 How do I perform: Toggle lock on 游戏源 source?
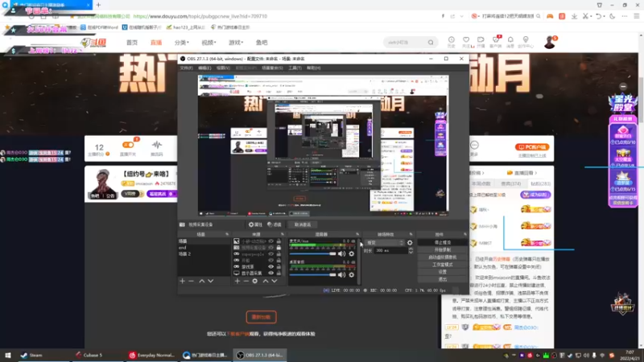(x=279, y=267)
